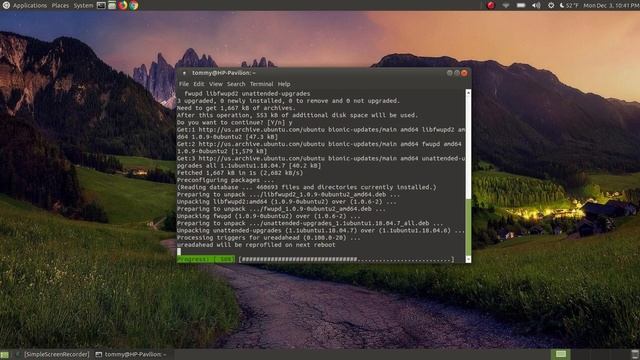Viewport: 640px width, 360px height.
Task: Click the trash icon in bottom panel
Action: 635,354
